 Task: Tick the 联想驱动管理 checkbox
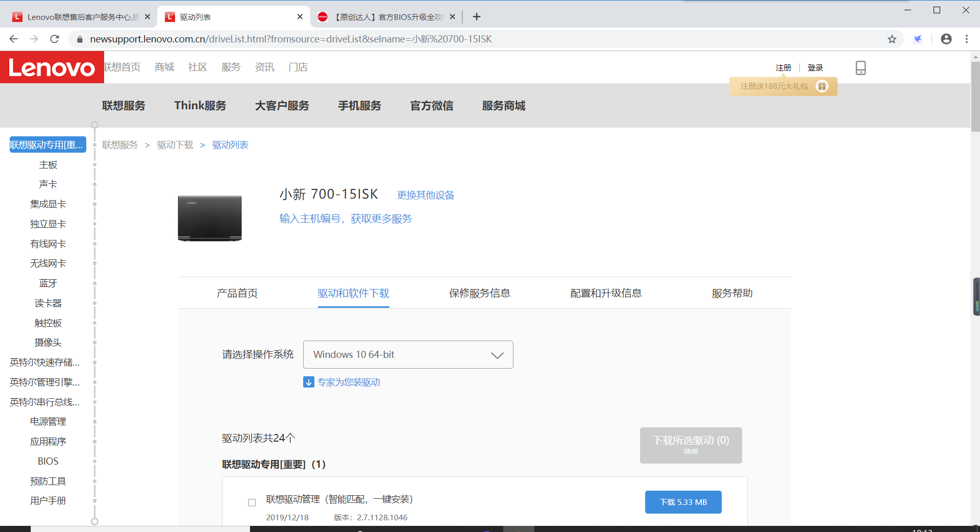pyautogui.click(x=252, y=503)
